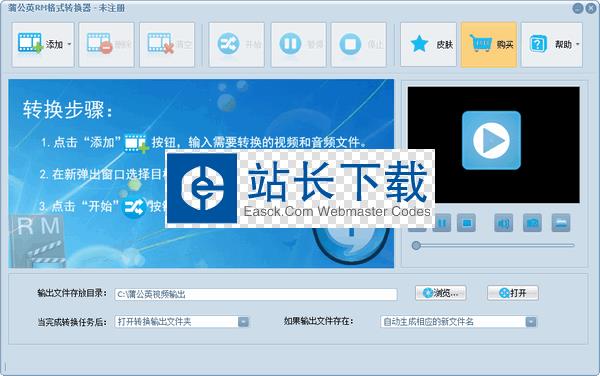Click the 清空 (Clear) toolbar button
Image resolution: width=600 pixels, height=376 pixels.
(x=167, y=44)
